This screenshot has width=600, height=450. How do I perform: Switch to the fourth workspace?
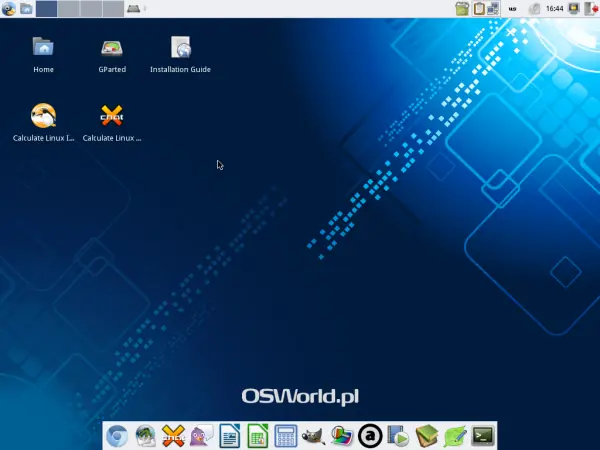(x=113, y=8)
